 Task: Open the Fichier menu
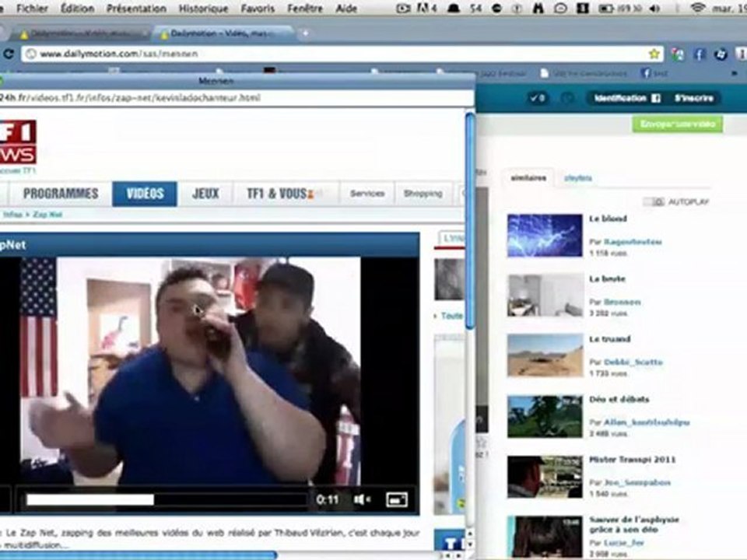pyautogui.click(x=32, y=8)
